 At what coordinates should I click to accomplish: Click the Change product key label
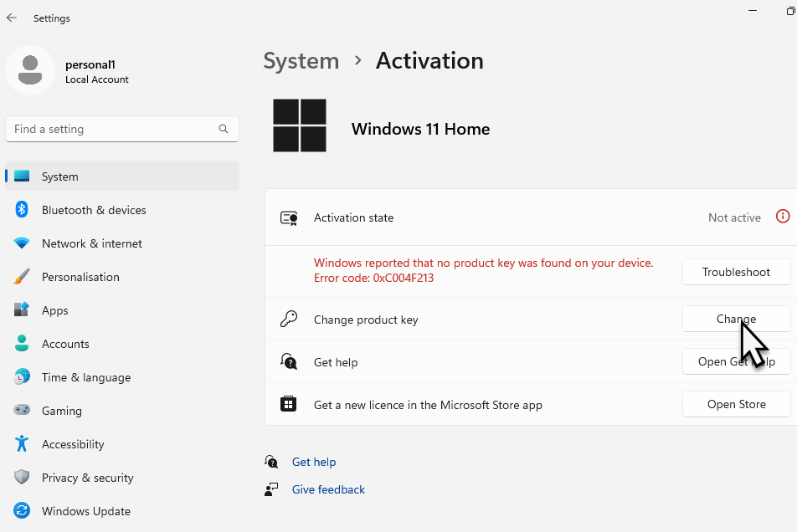click(366, 320)
